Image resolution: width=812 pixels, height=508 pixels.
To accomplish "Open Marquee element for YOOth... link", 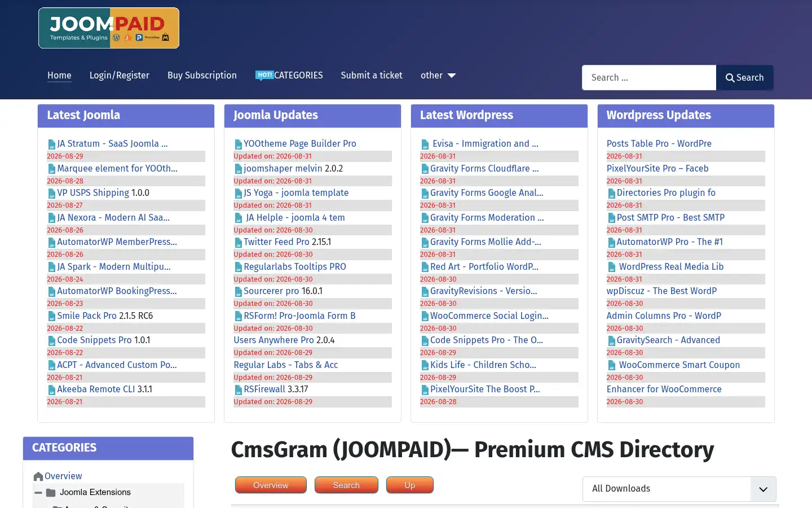I will point(117,168).
